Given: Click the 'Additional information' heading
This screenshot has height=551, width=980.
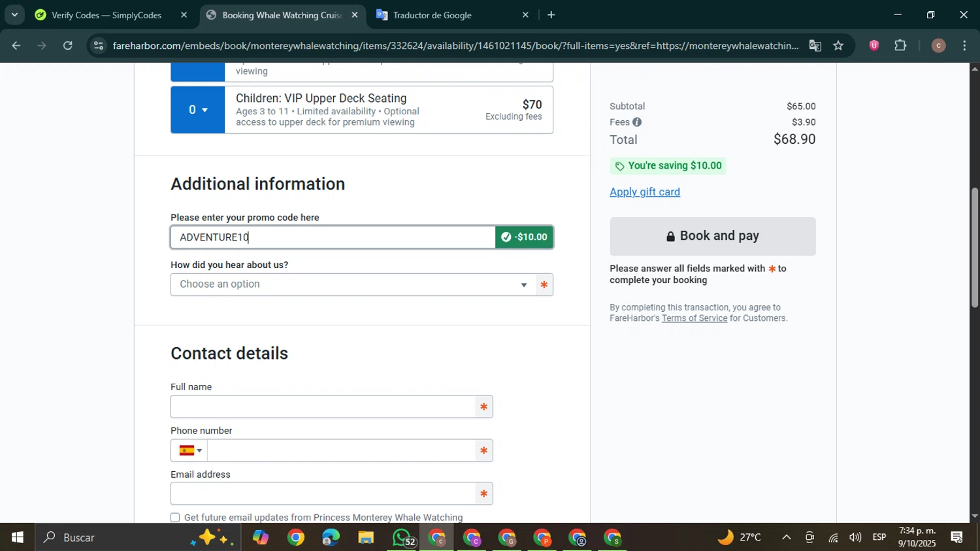Looking at the screenshot, I should (x=258, y=184).
